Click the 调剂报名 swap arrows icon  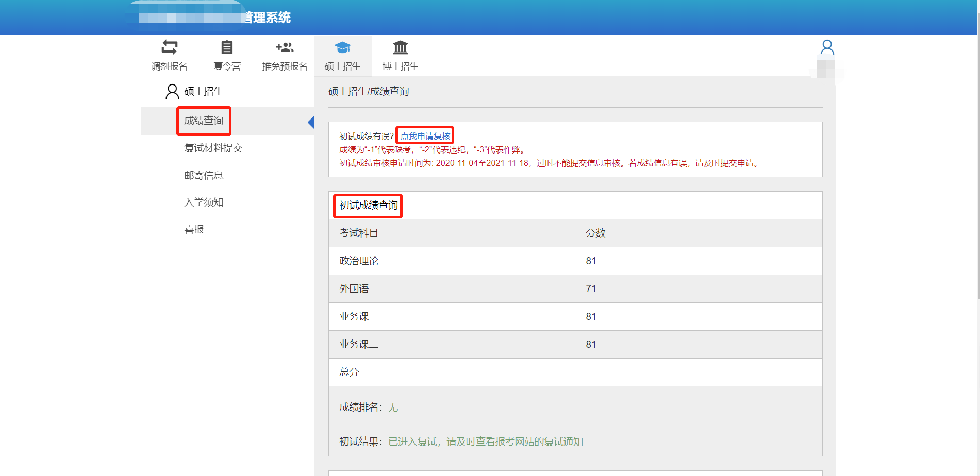(x=169, y=47)
